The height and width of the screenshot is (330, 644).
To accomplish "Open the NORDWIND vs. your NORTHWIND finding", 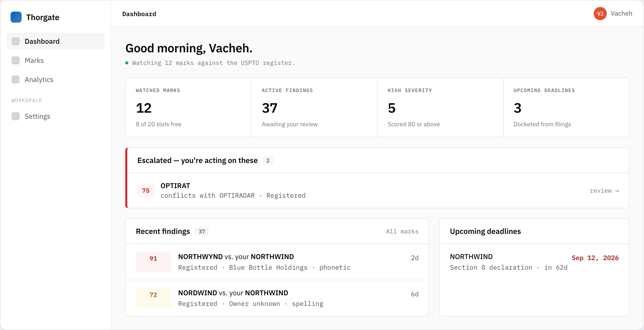I will [277, 298].
